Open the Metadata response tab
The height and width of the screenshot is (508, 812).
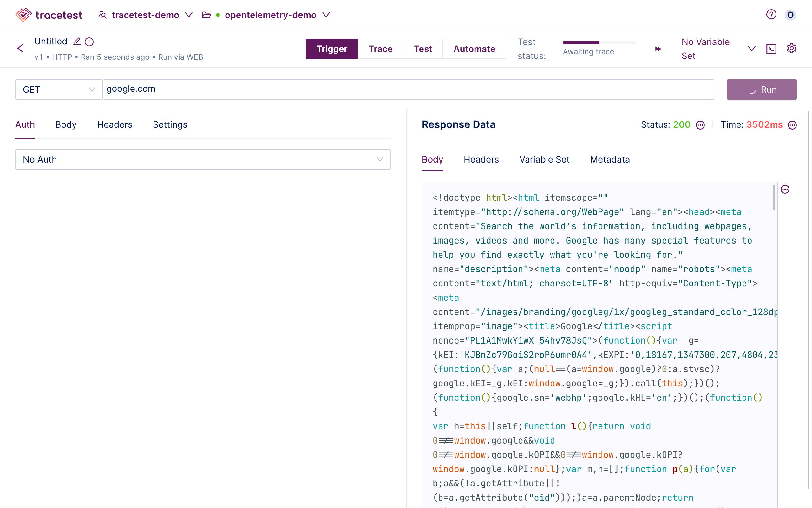610,160
